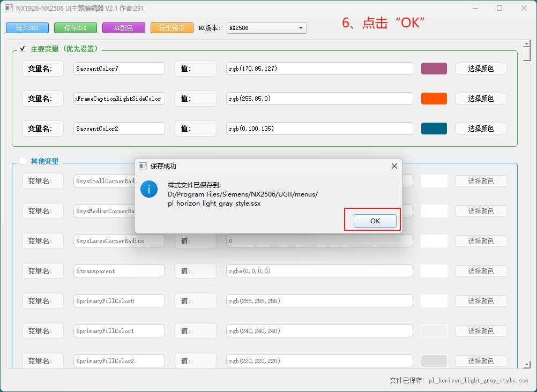The width and height of the screenshot is (537, 392).
Task: Click 选择颜色 in the rgb(255,85,0) row
Action: pyautogui.click(x=481, y=99)
